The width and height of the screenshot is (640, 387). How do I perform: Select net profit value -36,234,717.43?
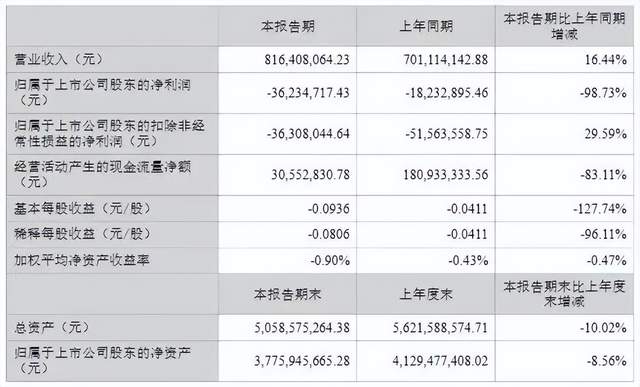tap(308, 93)
